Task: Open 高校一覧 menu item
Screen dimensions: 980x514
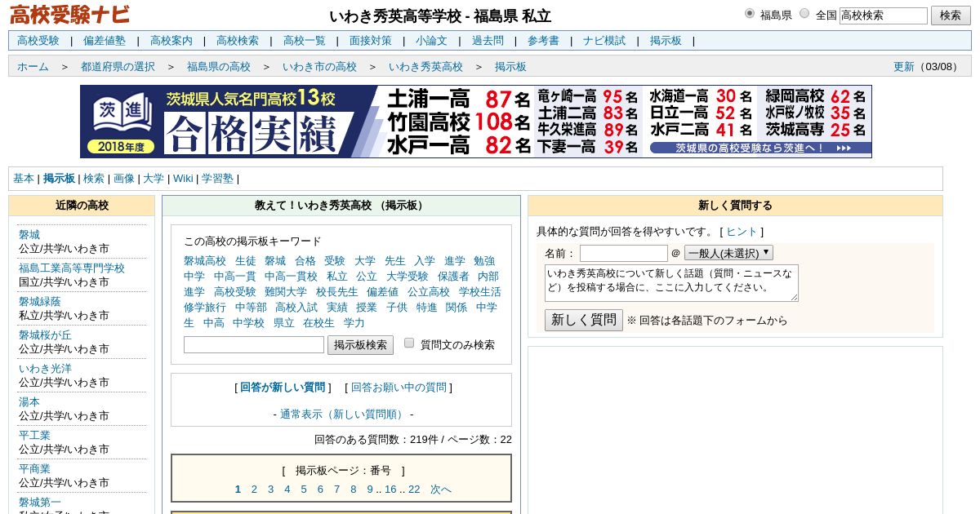Action: point(305,41)
